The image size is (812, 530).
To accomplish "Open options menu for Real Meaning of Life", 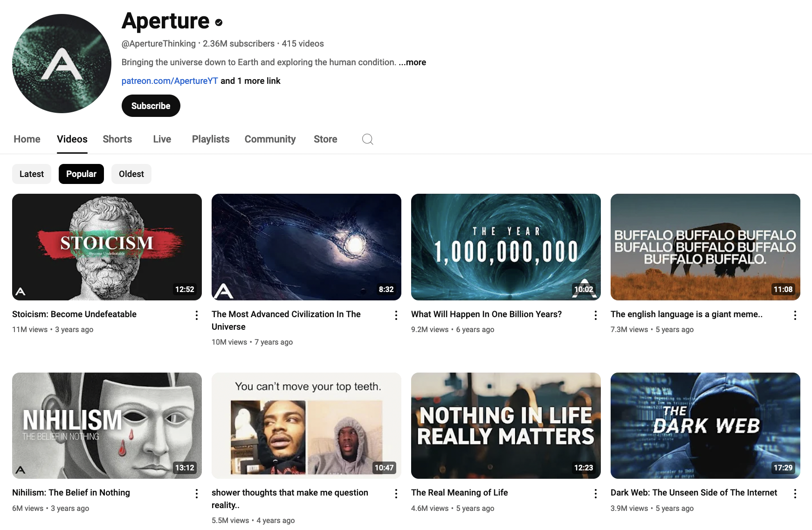I will [596, 494].
